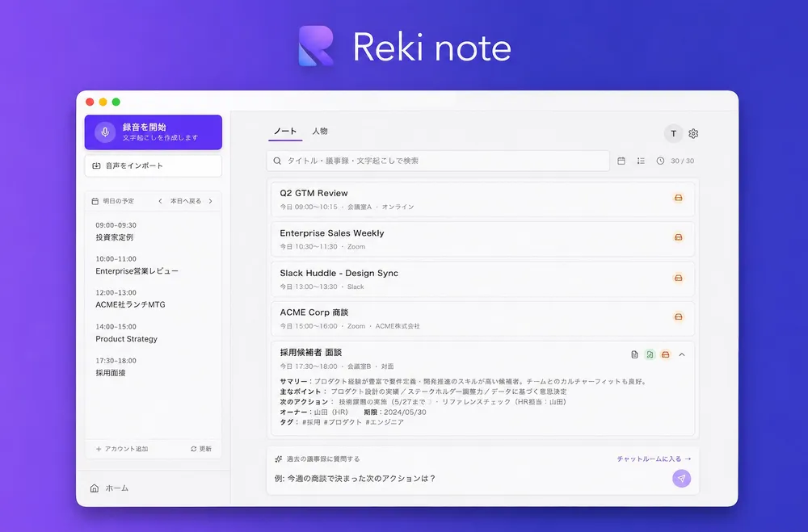Click the refresh icon beside 更新

(194, 449)
